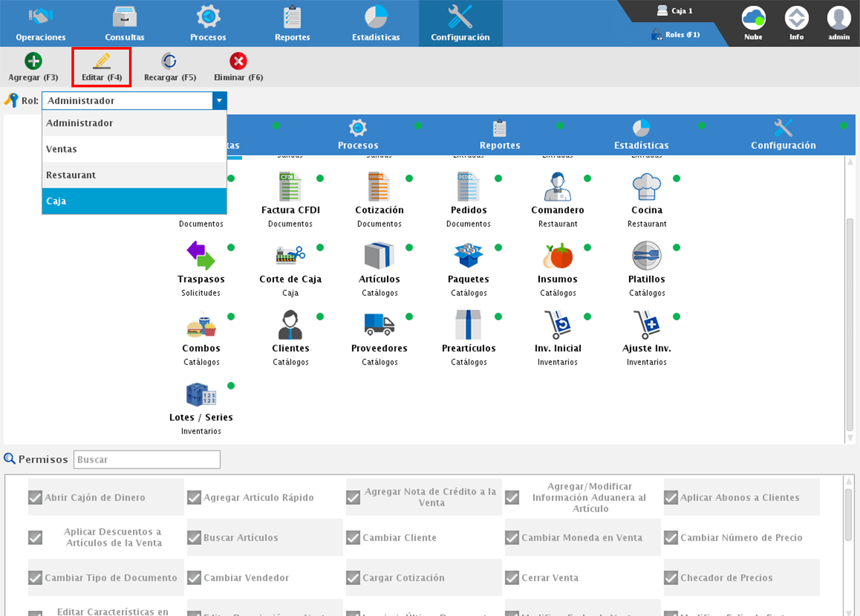Open the Traspasos solicitudes icon
Image resolution: width=860 pixels, height=616 pixels.
coord(201,257)
